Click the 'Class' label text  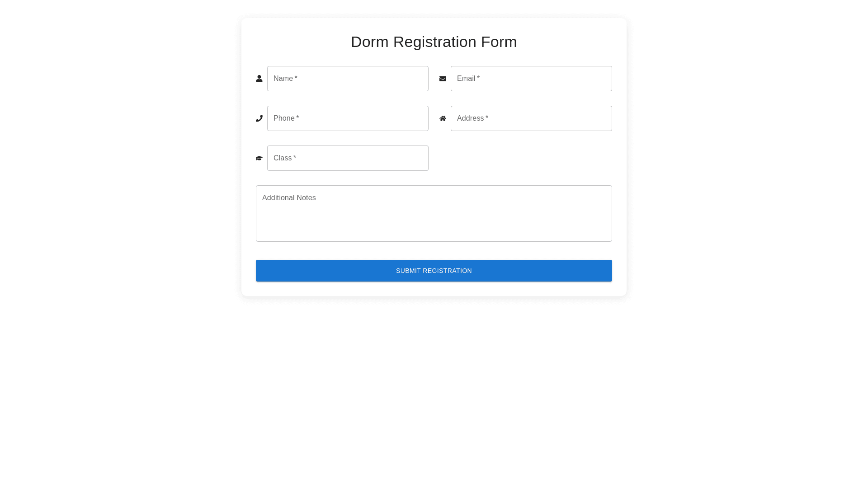click(283, 158)
